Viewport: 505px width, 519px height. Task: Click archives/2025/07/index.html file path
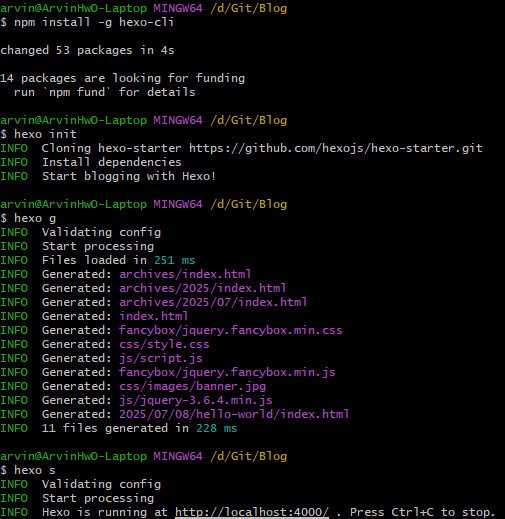tap(213, 302)
